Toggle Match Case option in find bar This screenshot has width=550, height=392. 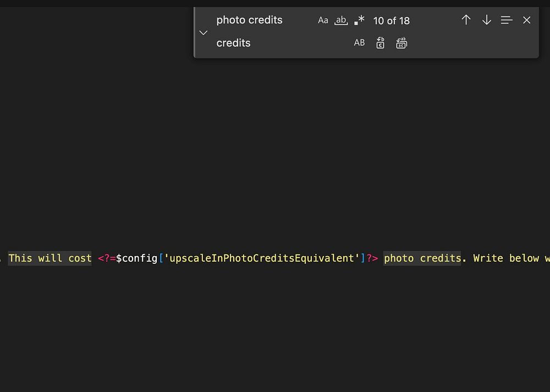click(x=323, y=20)
